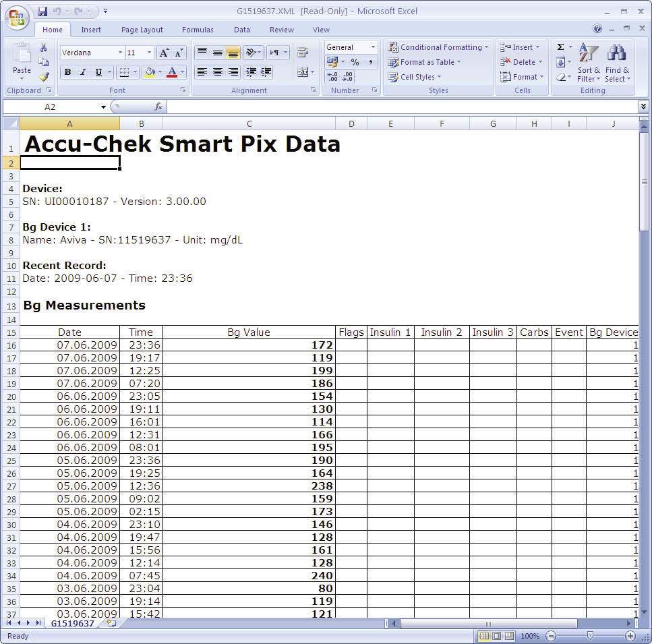Viewport: 652px width, 644px height.
Task: Decrease font size with Shrink Font
Action: point(179,53)
